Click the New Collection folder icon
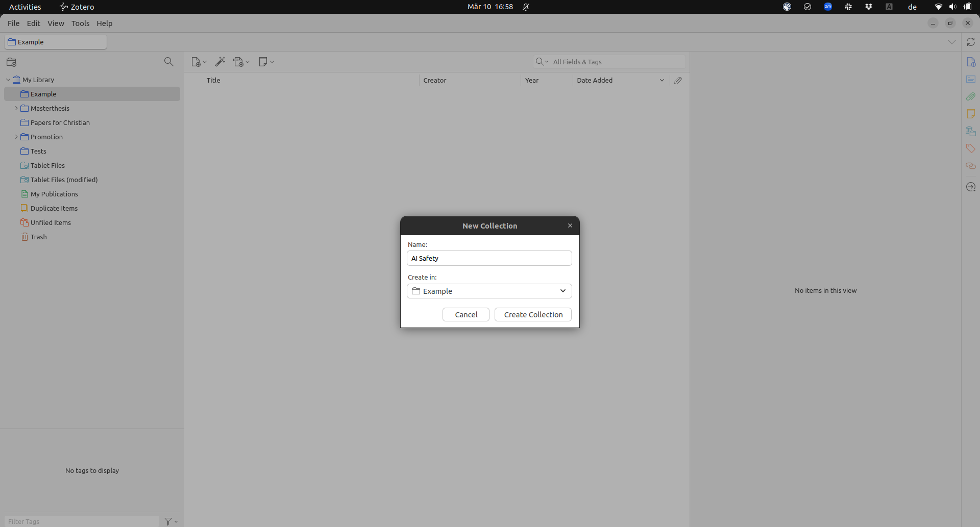This screenshot has width=980, height=527. (x=11, y=62)
